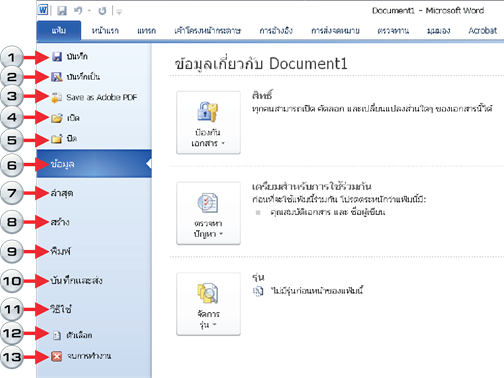Select the Save as Adobe PDF text
The width and height of the screenshot is (504, 378).
click(x=102, y=97)
